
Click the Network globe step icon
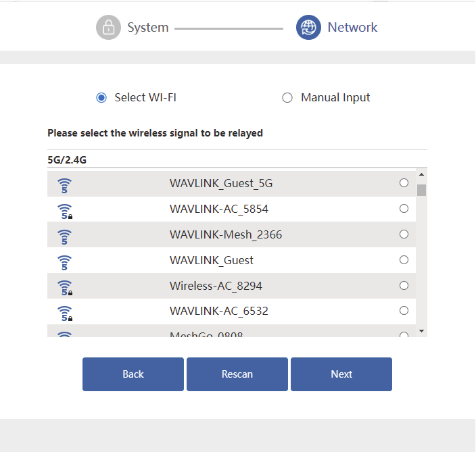(308, 28)
